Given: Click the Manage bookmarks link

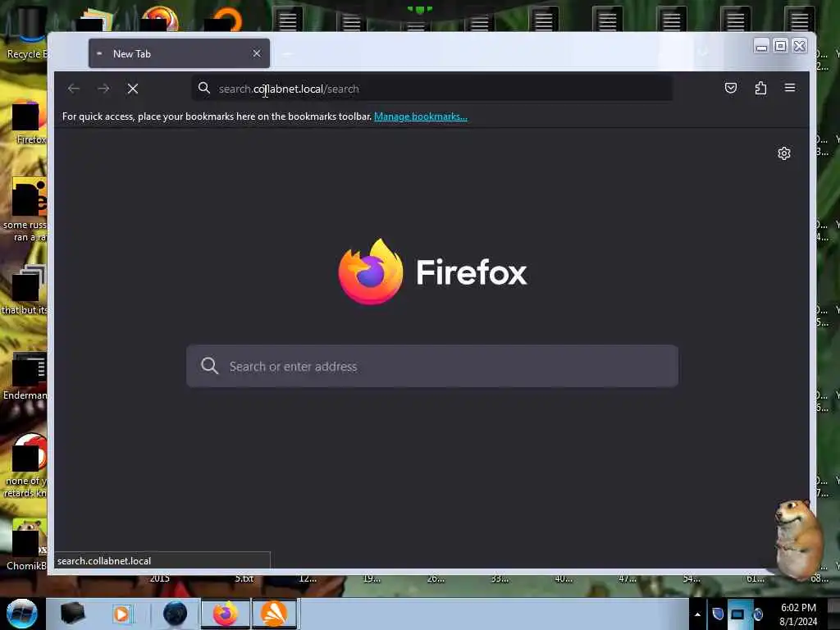Looking at the screenshot, I should (x=421, y=116).
